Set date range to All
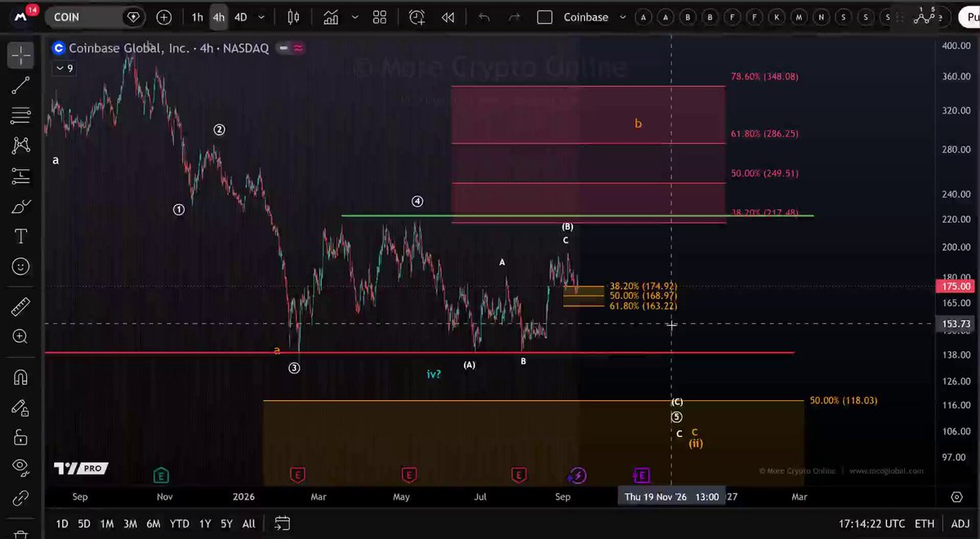The image size is (980, 539). click(249, 523)
